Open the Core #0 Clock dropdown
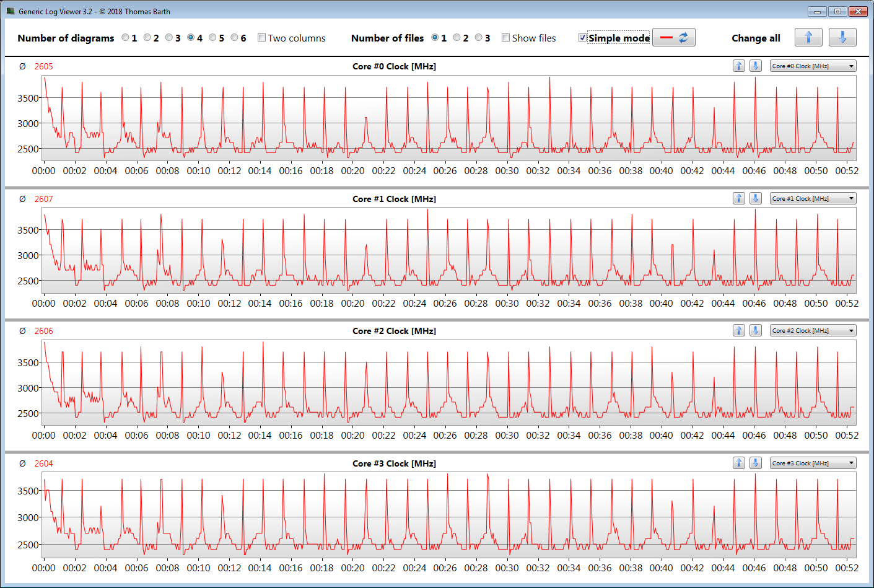The height and width of the screenshot is (588, 874). [813, 66]
